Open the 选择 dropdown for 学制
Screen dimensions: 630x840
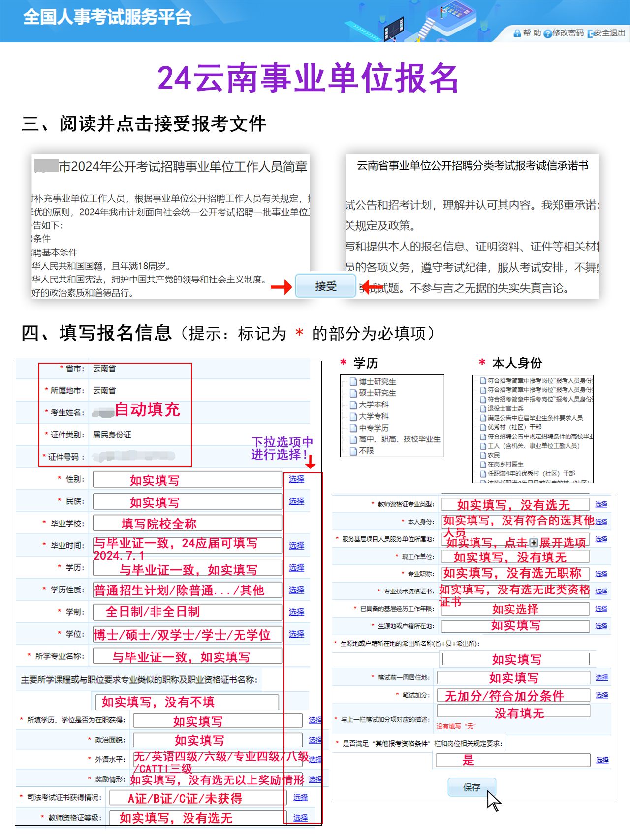(x=296, y=612)
